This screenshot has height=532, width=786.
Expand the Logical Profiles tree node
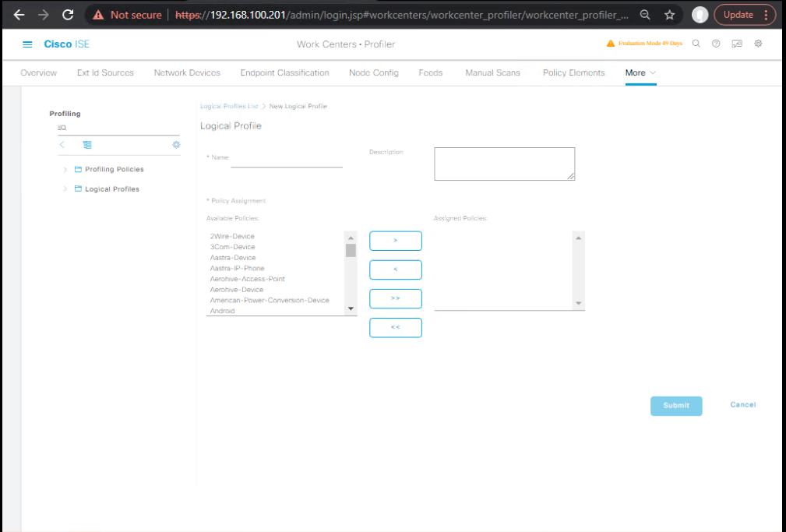tap(65, 189)
